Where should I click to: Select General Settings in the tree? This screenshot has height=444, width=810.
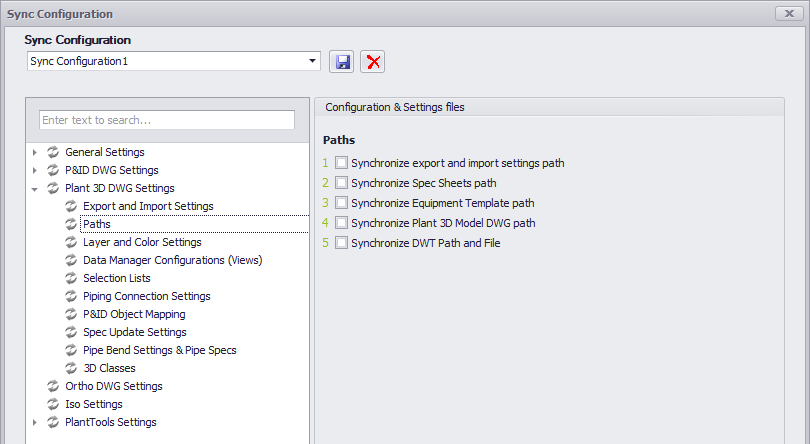pyautogui.click(x=105, y=152)
